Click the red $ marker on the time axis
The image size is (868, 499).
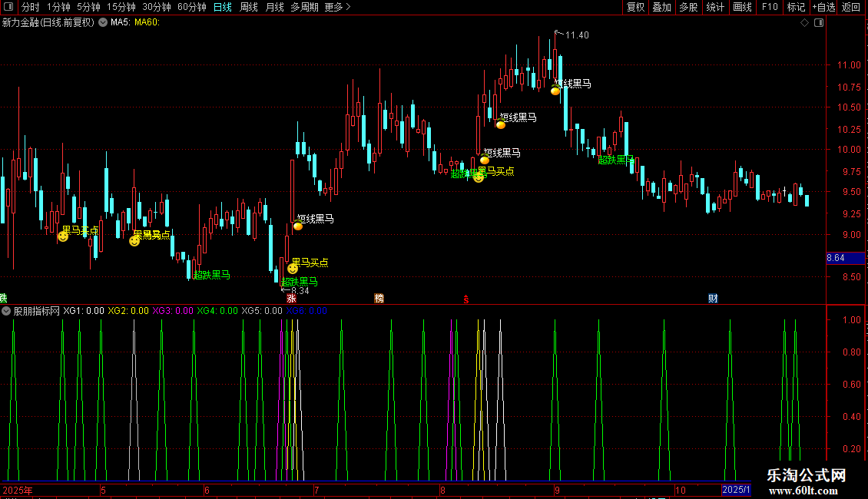point(466,299)
